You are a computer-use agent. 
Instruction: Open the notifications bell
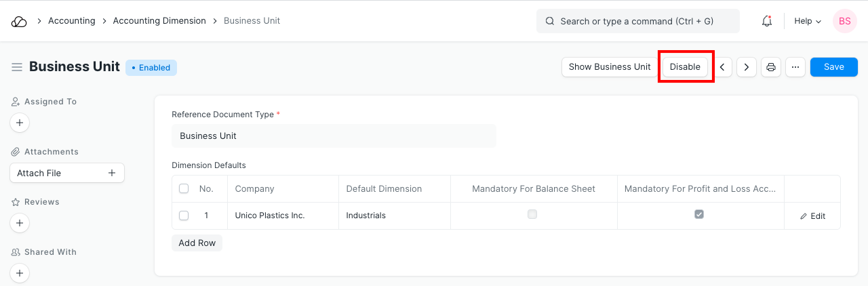click(x=767, y=21)
